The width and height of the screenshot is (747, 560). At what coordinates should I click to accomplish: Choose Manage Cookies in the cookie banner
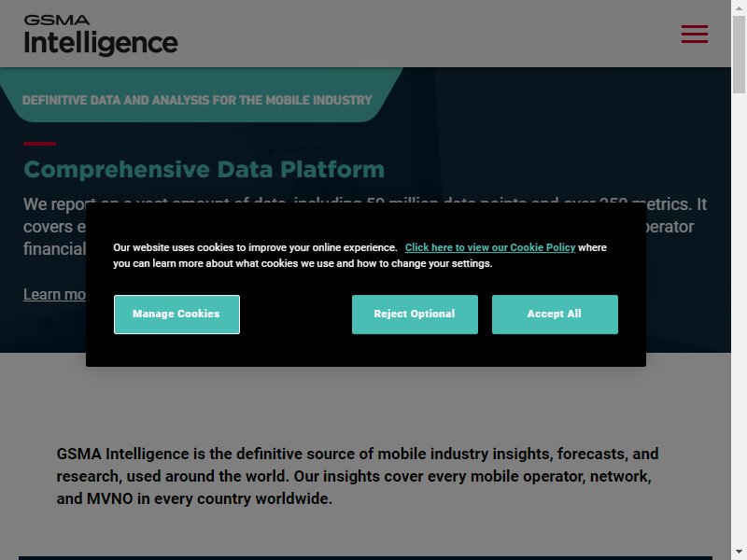176,315
